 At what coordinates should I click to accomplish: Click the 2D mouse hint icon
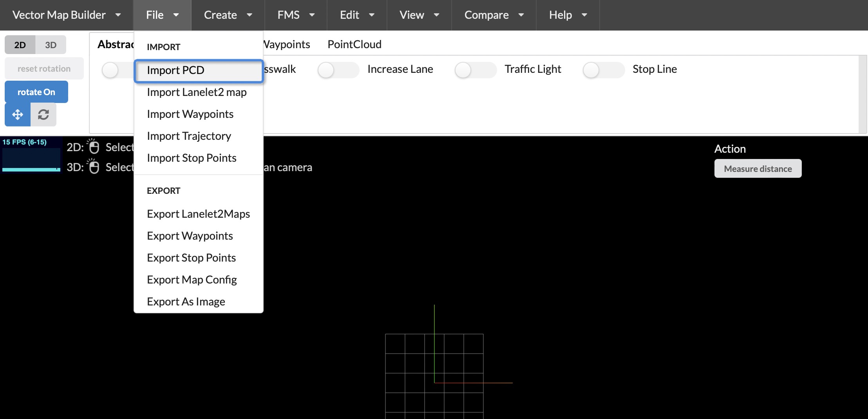coord(94,147)
